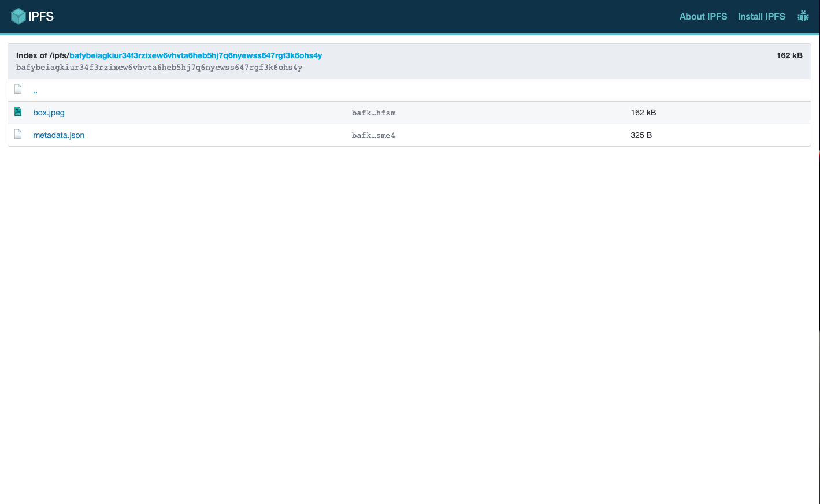This screenshot has height=504, width=820.
Task: Open the box.jpeg file
Action: coord(49,113)
